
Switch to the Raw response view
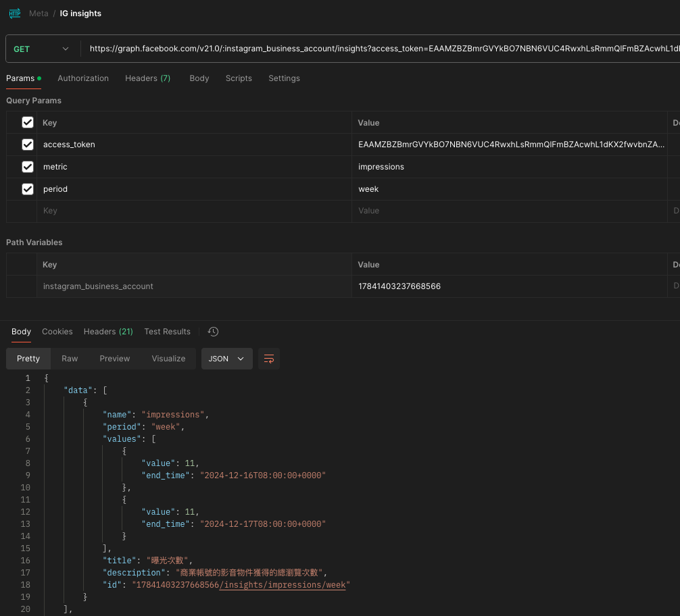[70, 359]
